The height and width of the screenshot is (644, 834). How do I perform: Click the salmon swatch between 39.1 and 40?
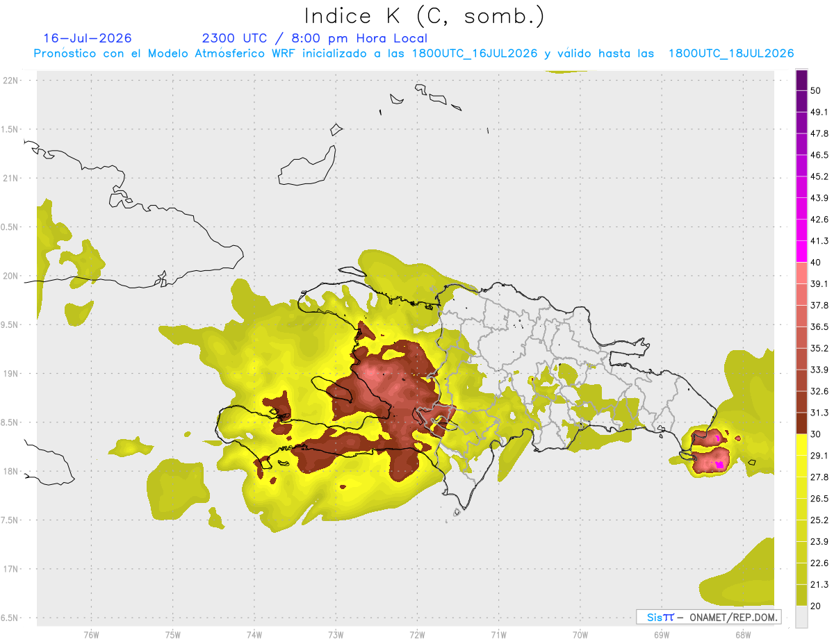802,273
